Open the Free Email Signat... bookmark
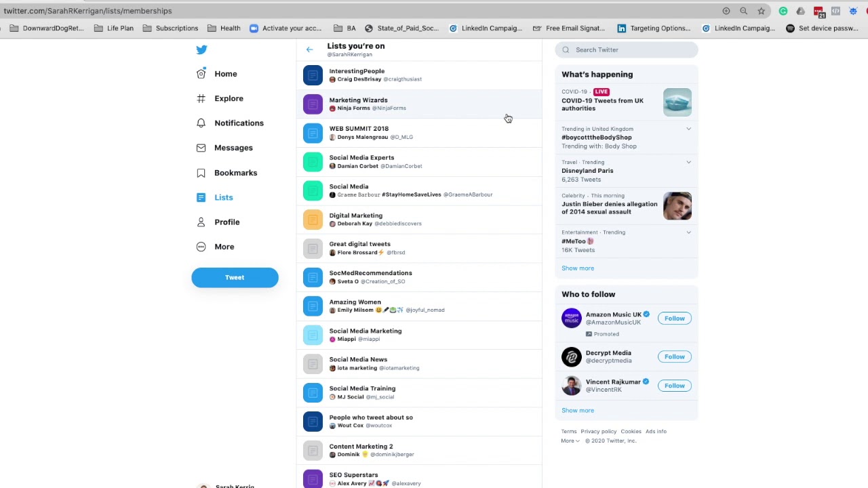 (568, 28)
